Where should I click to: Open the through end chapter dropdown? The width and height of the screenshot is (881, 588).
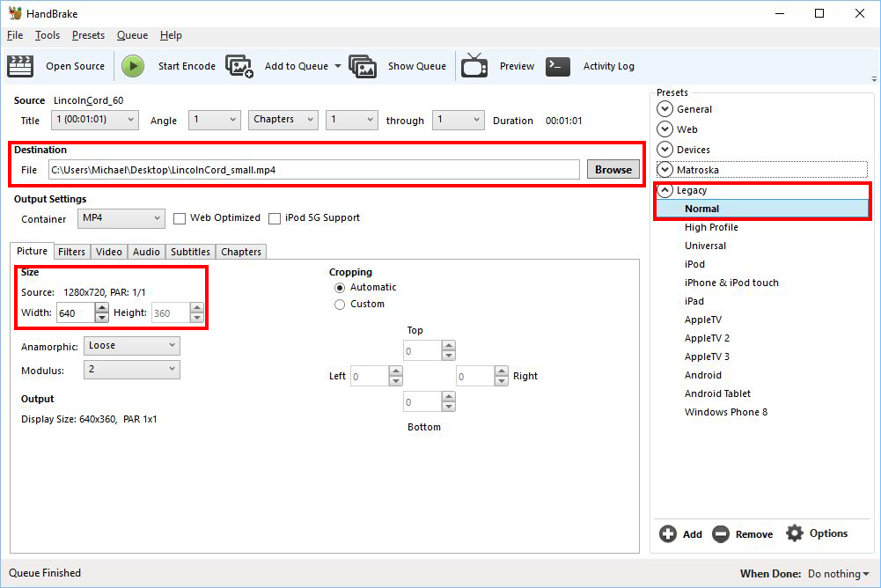click(458, 120)
